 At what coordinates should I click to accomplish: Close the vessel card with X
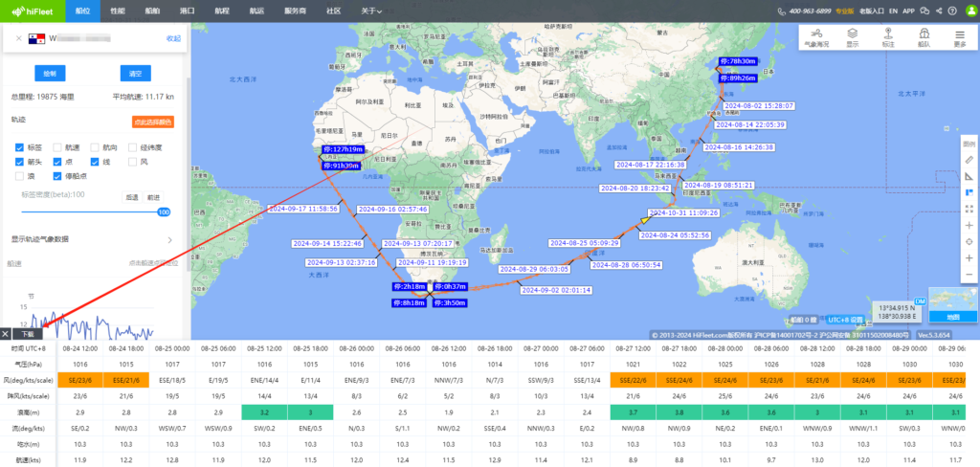19,38
